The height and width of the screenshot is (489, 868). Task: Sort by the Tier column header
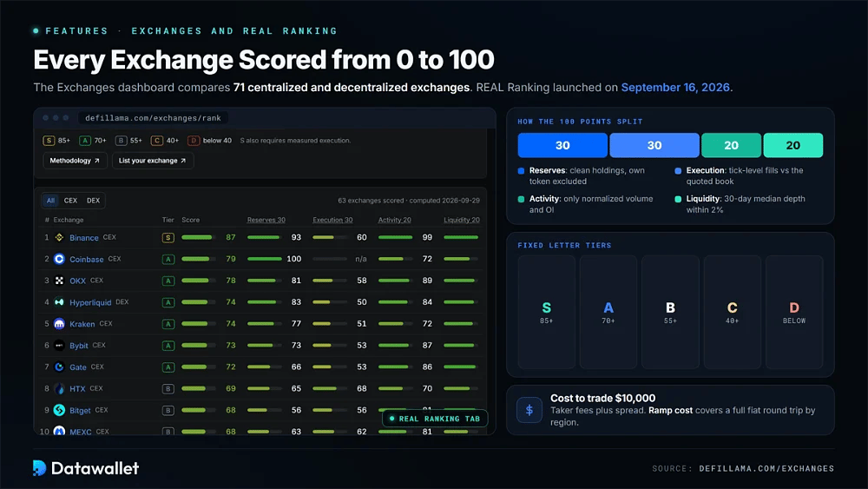click(168, 220)
